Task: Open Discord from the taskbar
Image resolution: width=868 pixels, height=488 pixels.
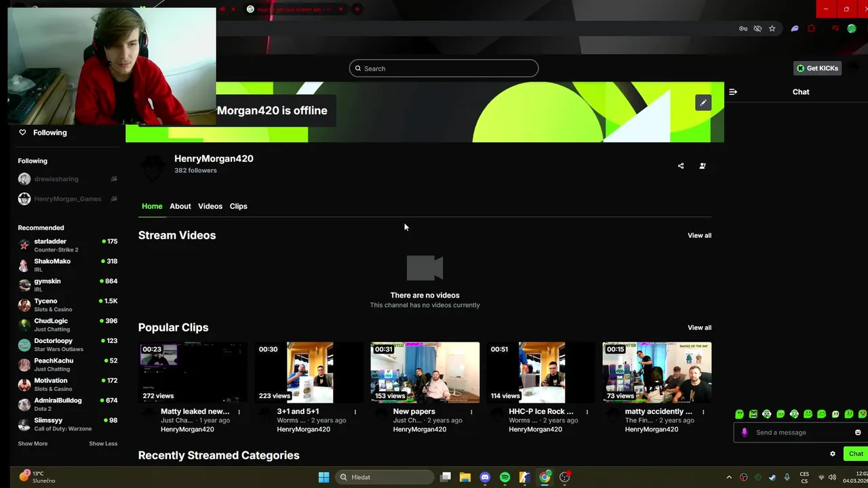Action: coord(485,477)
